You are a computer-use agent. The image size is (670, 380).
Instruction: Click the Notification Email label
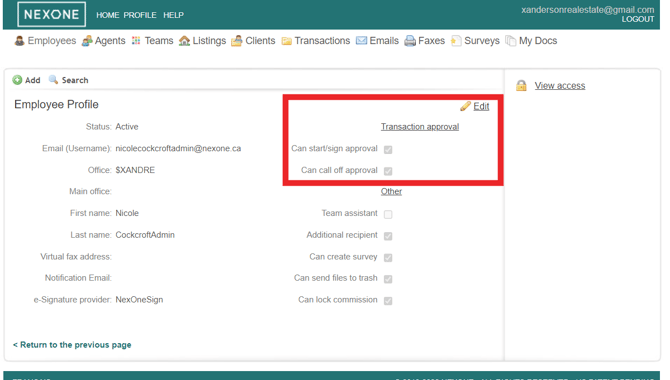78,278
